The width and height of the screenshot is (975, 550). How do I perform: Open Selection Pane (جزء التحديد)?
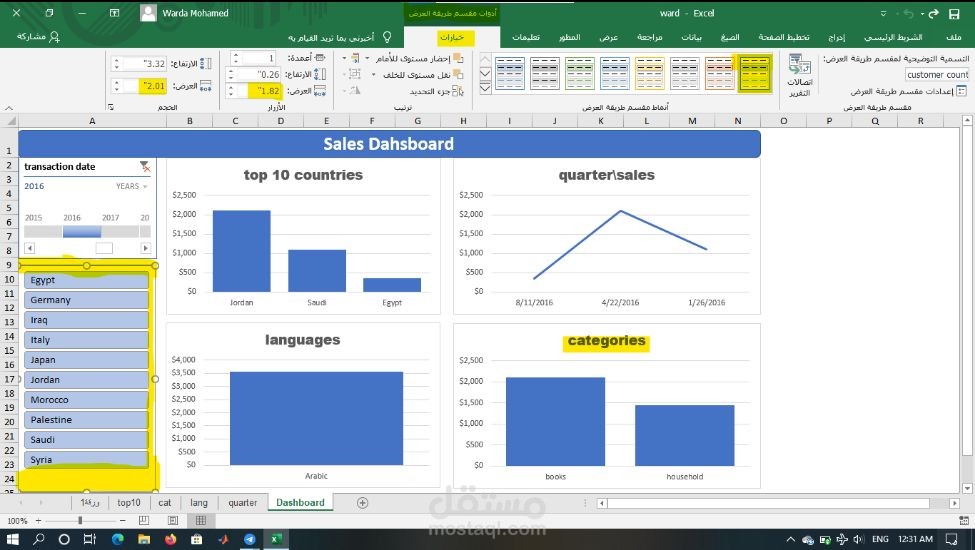pos(437,91)
